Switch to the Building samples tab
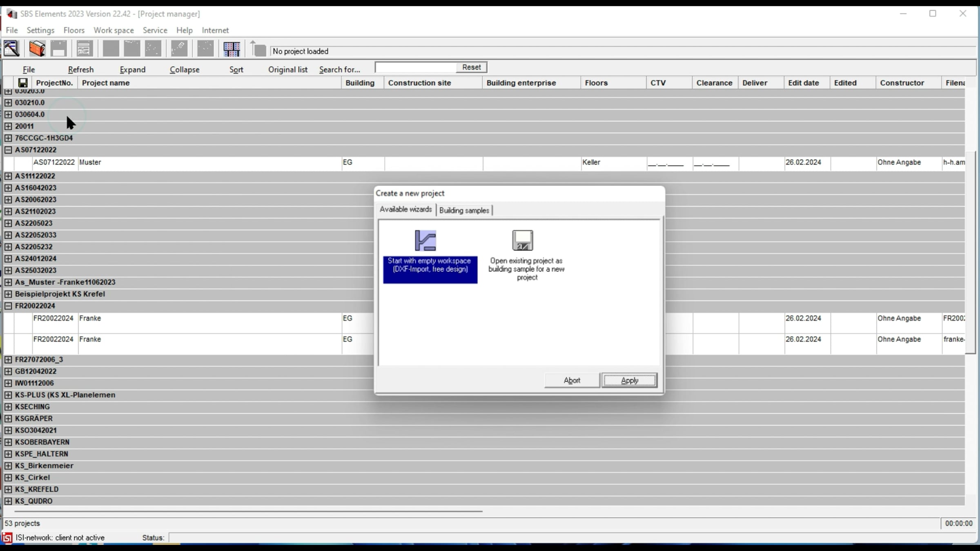The height and width of the screenshot is (551, 980). pos(464,210)
